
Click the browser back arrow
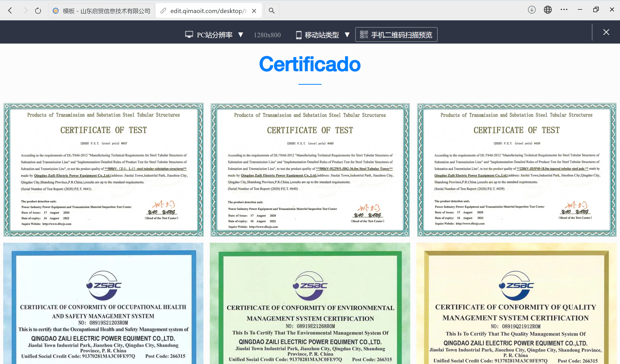click(10, 11)
